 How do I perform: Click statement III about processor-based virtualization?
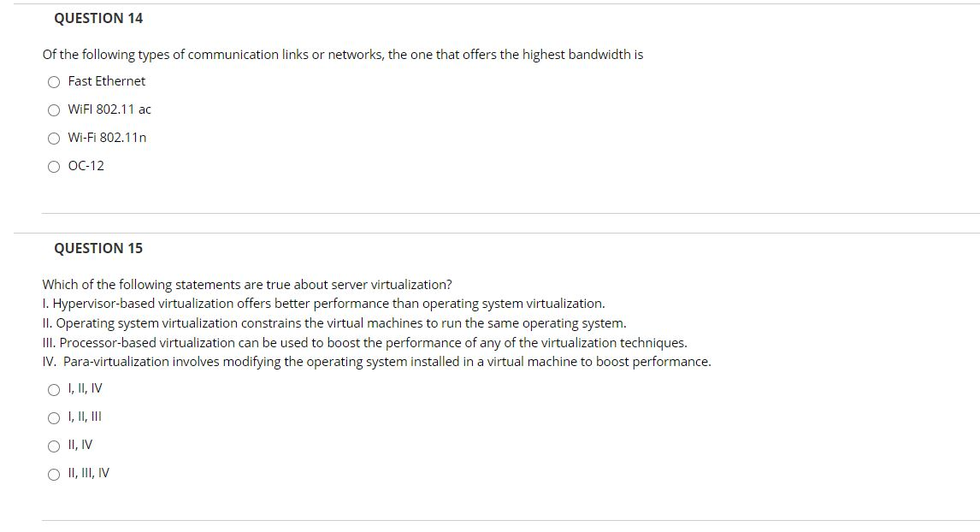tap(364, 342)
